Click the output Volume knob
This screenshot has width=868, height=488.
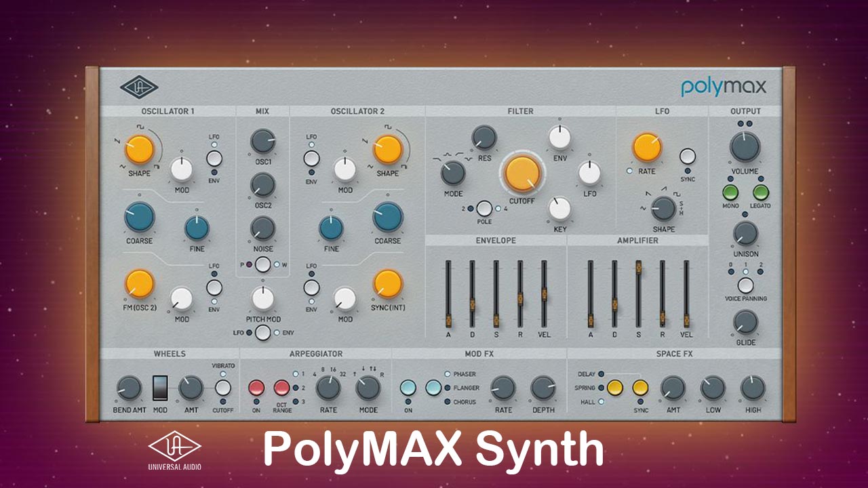pyautogui.click(x=745, y=147)
